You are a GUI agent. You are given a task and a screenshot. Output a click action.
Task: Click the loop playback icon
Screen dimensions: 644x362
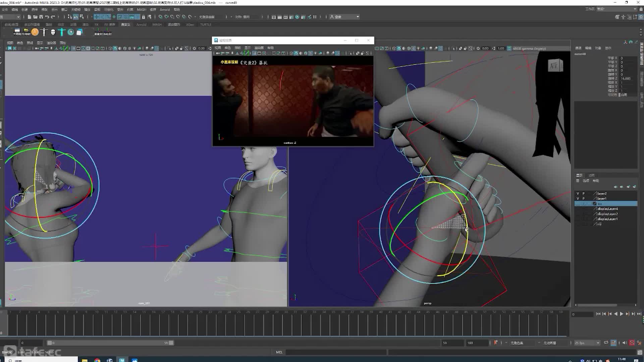(606, 343)
